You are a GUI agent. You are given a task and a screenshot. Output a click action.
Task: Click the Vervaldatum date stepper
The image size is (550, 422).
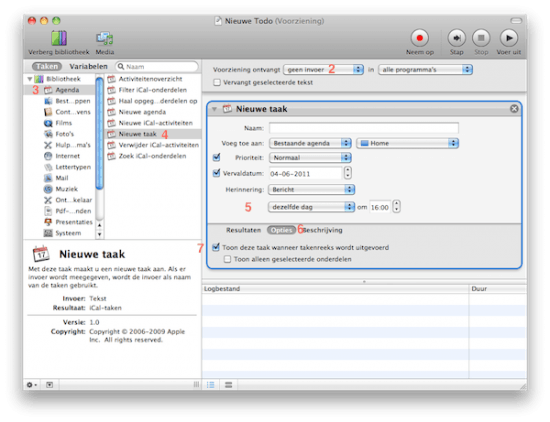click(347, 173)
